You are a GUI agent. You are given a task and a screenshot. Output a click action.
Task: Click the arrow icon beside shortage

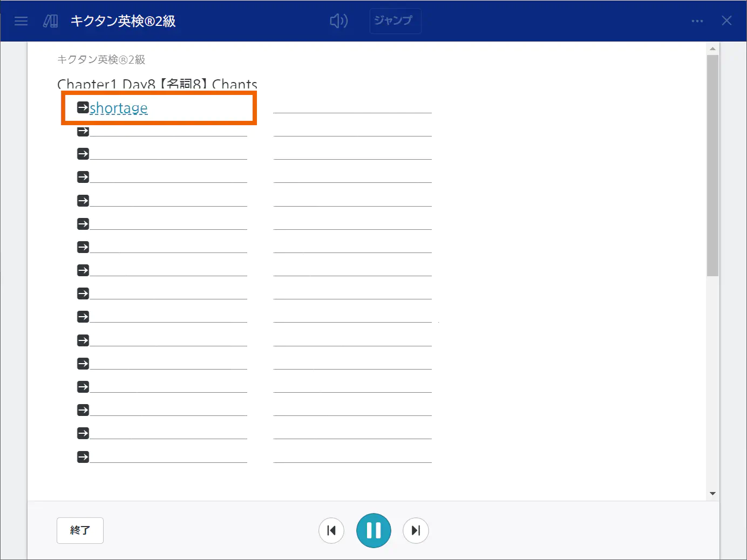[83, 107]
